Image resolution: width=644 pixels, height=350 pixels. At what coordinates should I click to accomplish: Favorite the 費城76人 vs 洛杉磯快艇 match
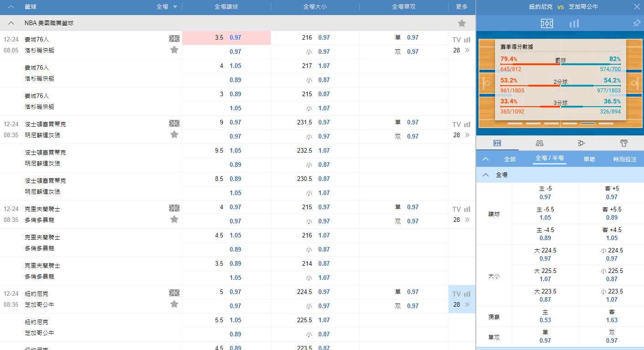174,50
